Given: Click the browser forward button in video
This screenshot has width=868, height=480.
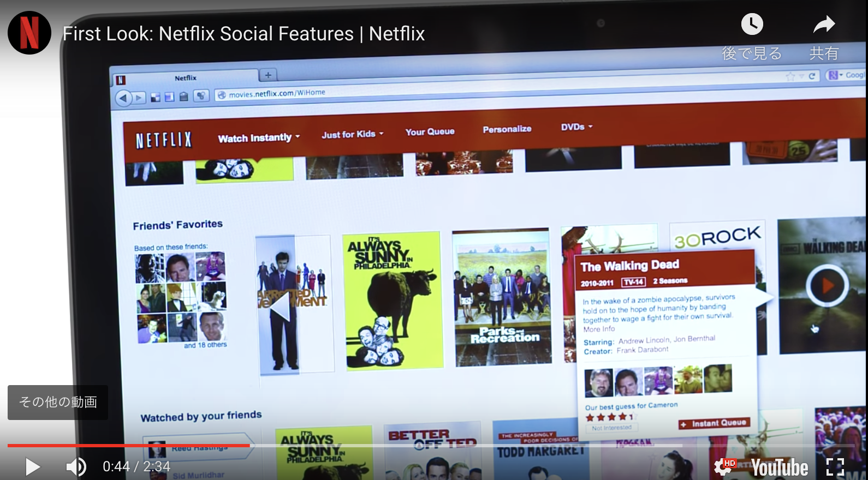Looking at the screenshot, I should pos(139,98).
